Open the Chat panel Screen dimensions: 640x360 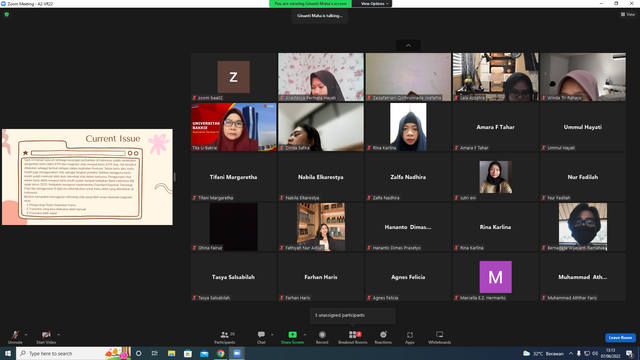261,337
